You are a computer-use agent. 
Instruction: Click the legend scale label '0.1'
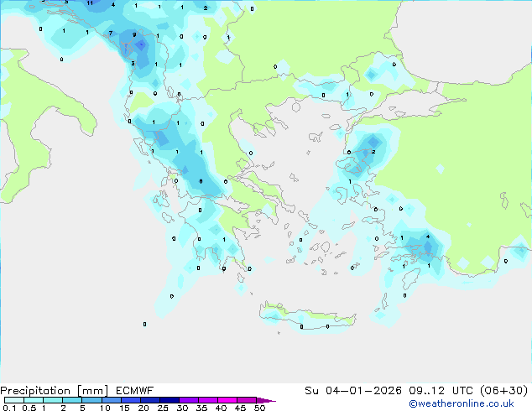click(x=9, y=408)
